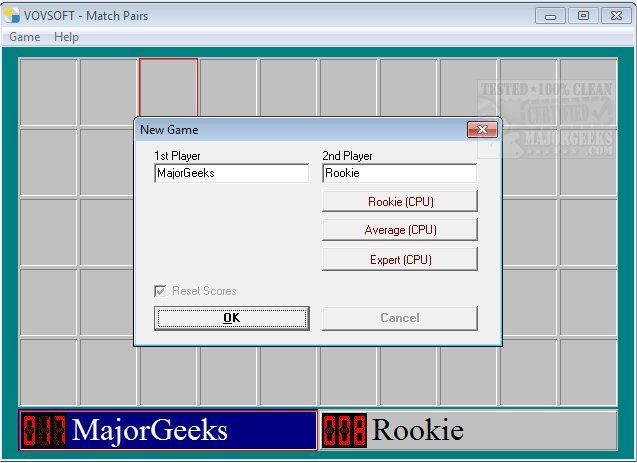Open the Help menu
This screenshot has width=637, height=463.
click(x=66, y=37)
